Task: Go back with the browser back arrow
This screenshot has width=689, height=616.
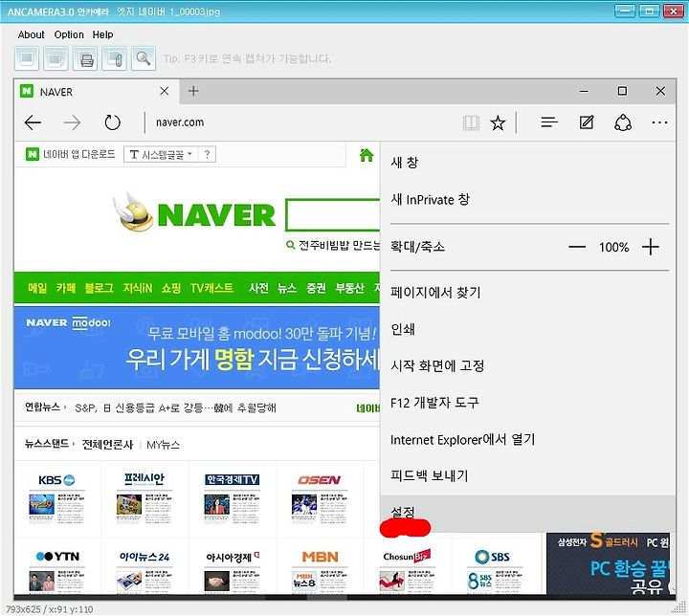Action: [x=33, y=122]
